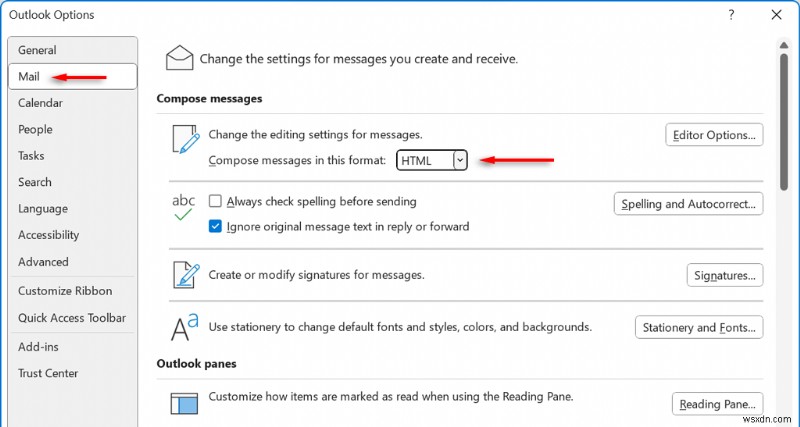Viewport: 800px width, 427px height.
Task: Click 'Customize how items are marked as read' text
Action: click(391, 396)
